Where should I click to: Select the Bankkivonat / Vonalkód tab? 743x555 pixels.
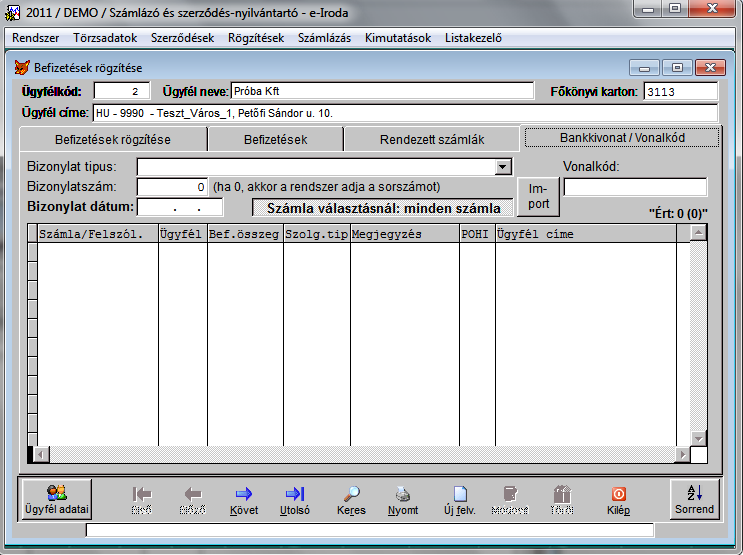tap(622, 137)
